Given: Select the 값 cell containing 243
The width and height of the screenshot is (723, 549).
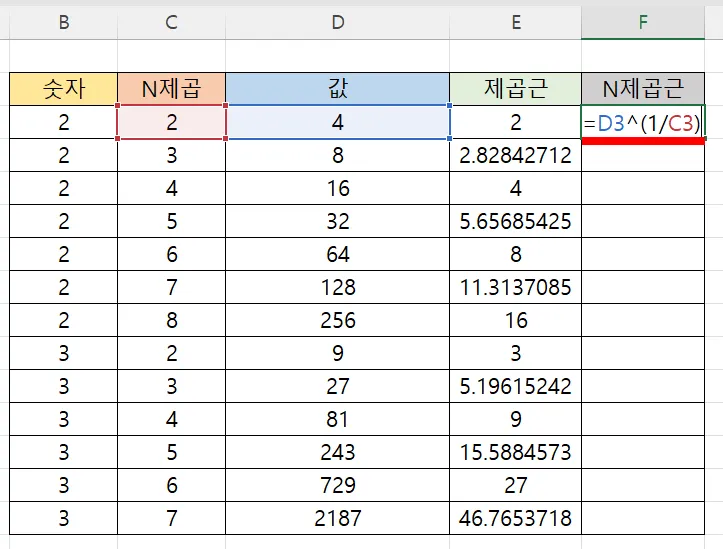Looking at the screenshot, I should pos(338,452).
